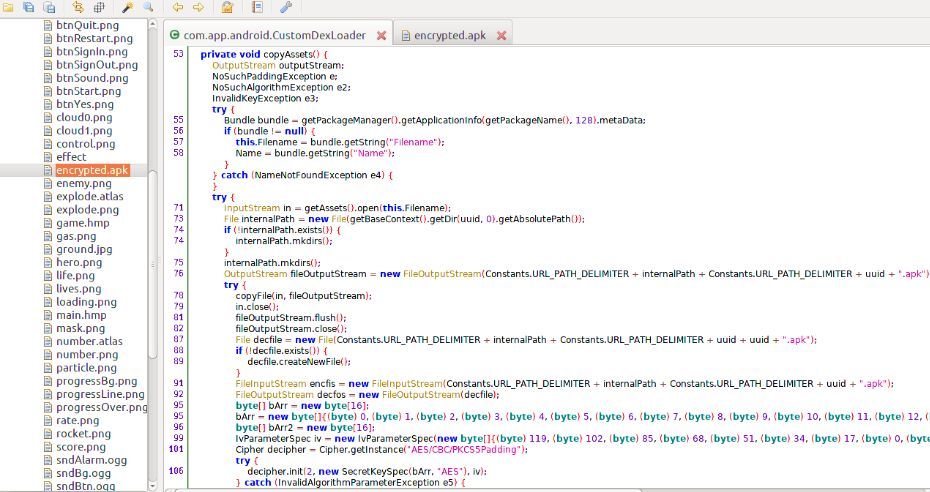Navigate forward with the right arrow

pyautogui.click(x=198, y=8)
